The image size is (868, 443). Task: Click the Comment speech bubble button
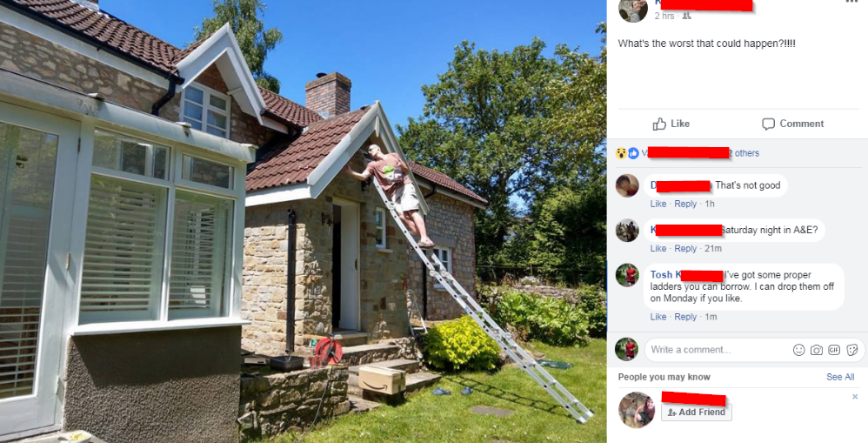[x=792, y=124]
